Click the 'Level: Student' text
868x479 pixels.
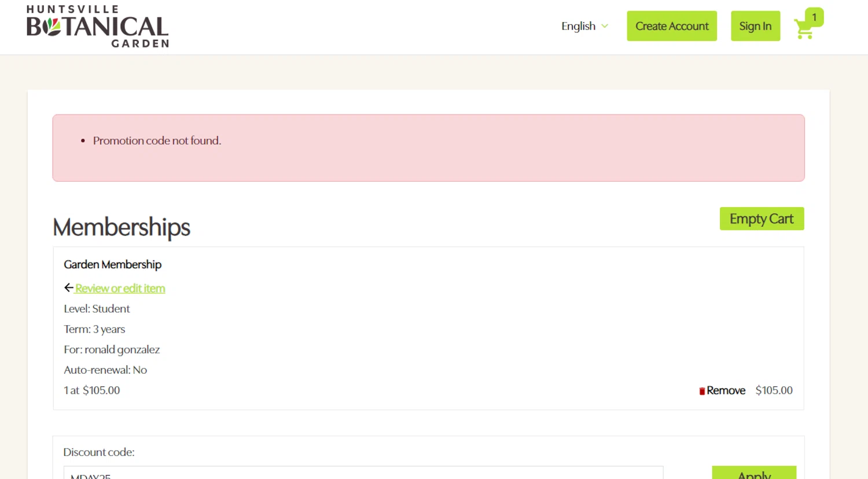(97, 309)
